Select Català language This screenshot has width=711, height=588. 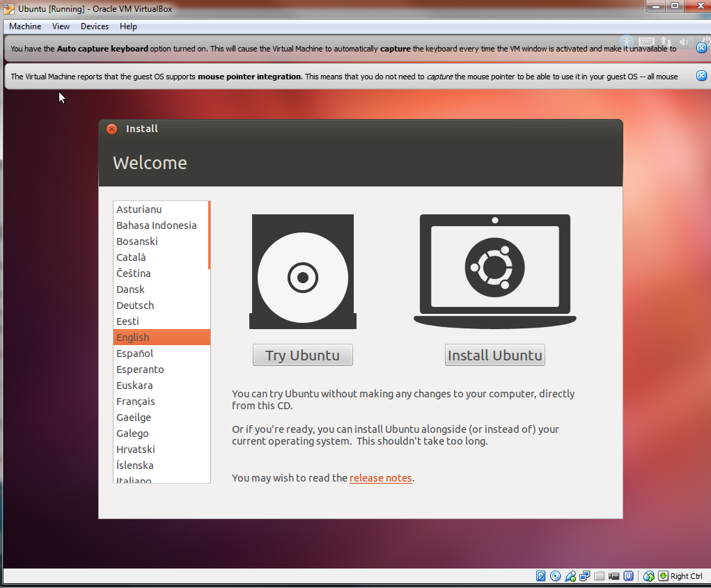tap(161, 257)
